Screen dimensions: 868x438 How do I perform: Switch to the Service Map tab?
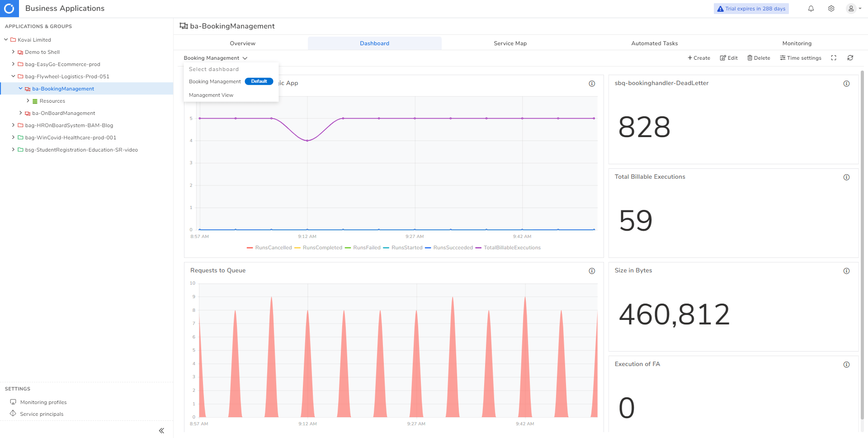point(510,43)
